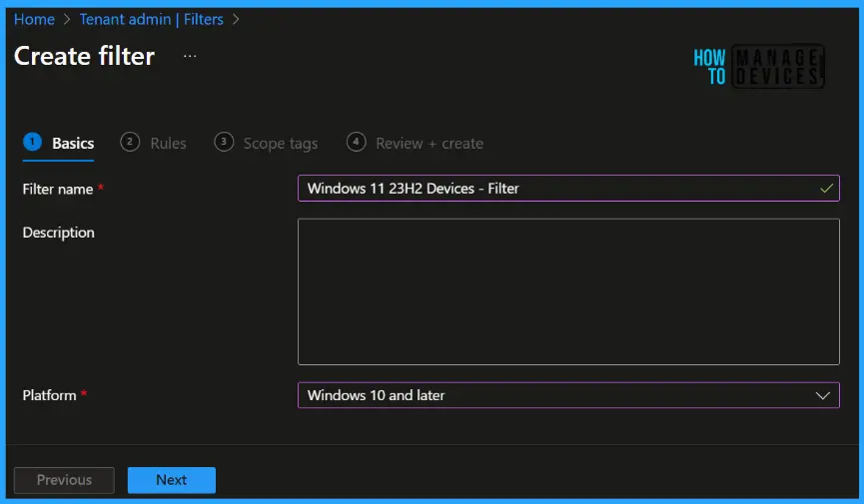Click the Previous button
Image resolution: width=864 pixels, height=504 pixels.
(x=64, y=480)
